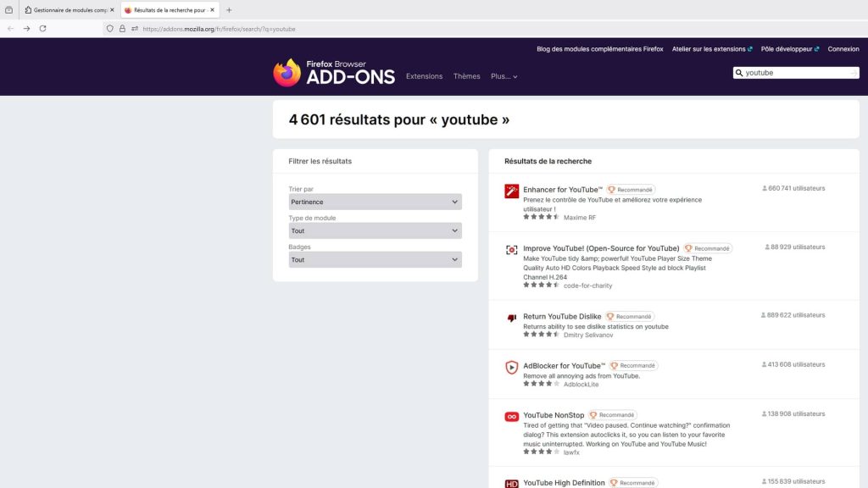Viewport: 868px width, 488px height.
Task: Visit the Blog des modules complémentaires Firefox
Action: (598, 48)
